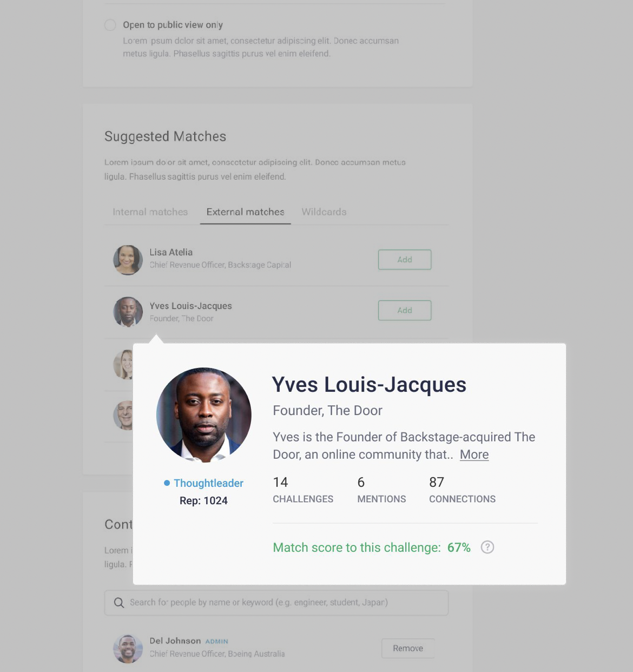Image resolution: width=633 pixels, height=672 pixels.
Task: Add Lisa Atelia to matches
Action: tap(405, 260)
